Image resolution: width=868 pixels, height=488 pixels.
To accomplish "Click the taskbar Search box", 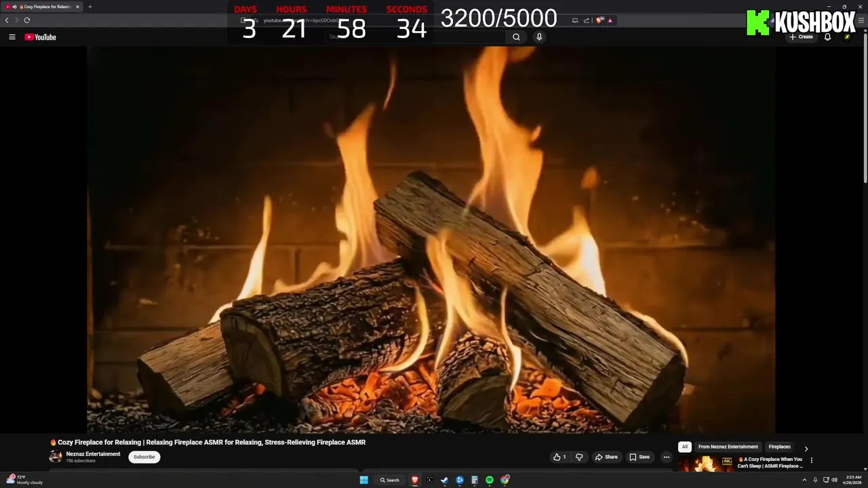I will point(390,480).
